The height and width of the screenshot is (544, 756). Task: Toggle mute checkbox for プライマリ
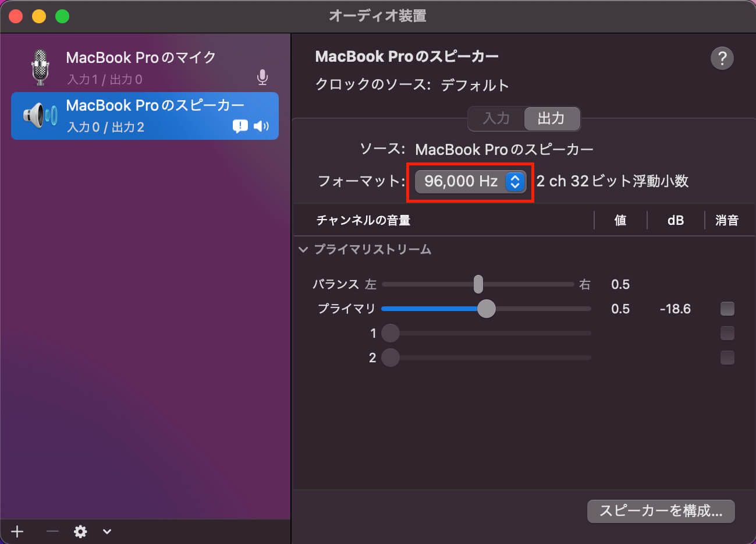click(727, 309)
